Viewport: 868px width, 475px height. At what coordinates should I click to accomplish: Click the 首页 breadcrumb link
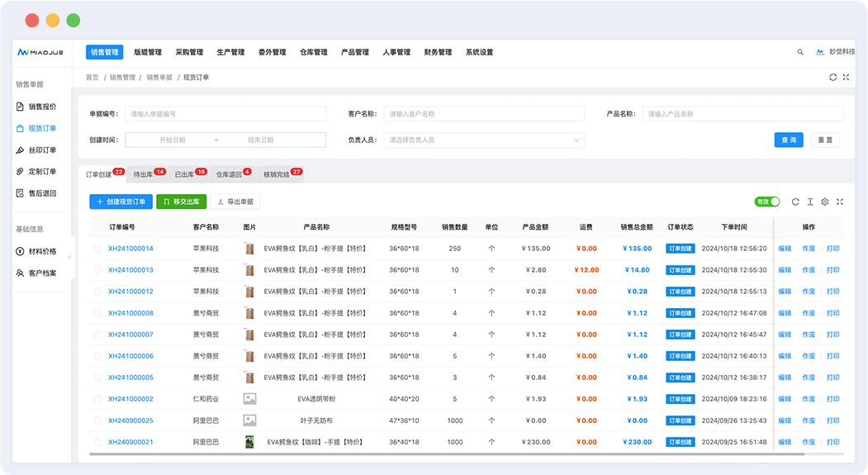pyautogui.click(x=92, y=78)
